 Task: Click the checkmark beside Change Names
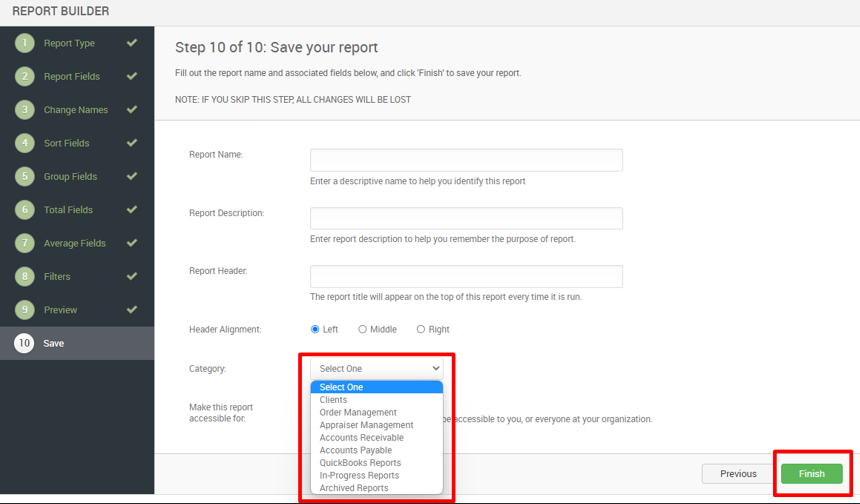132,110
